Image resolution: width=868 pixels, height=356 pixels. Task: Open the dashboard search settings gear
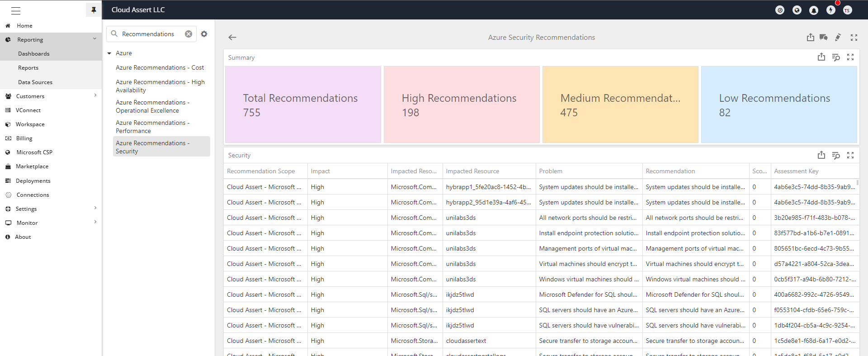coord(204,34)
